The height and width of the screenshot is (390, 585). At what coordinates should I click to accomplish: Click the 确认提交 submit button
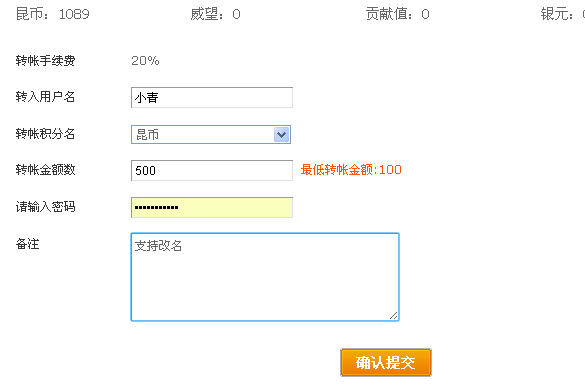click(386, 362)
